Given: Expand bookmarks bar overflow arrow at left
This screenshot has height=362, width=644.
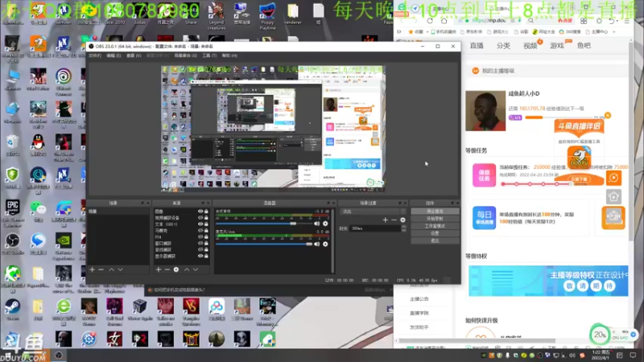Looking at the screenshot, I should 399,31.
